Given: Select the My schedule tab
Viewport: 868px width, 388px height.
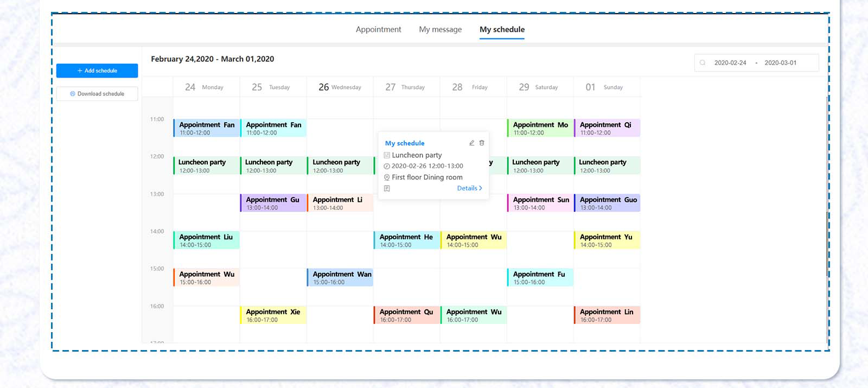Looking at the screenshot, I should [502, 29].
